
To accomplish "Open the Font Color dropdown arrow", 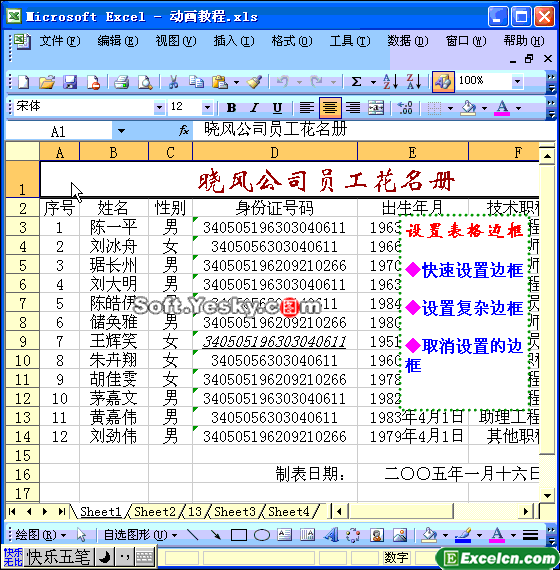I will (x=519, y=108).
